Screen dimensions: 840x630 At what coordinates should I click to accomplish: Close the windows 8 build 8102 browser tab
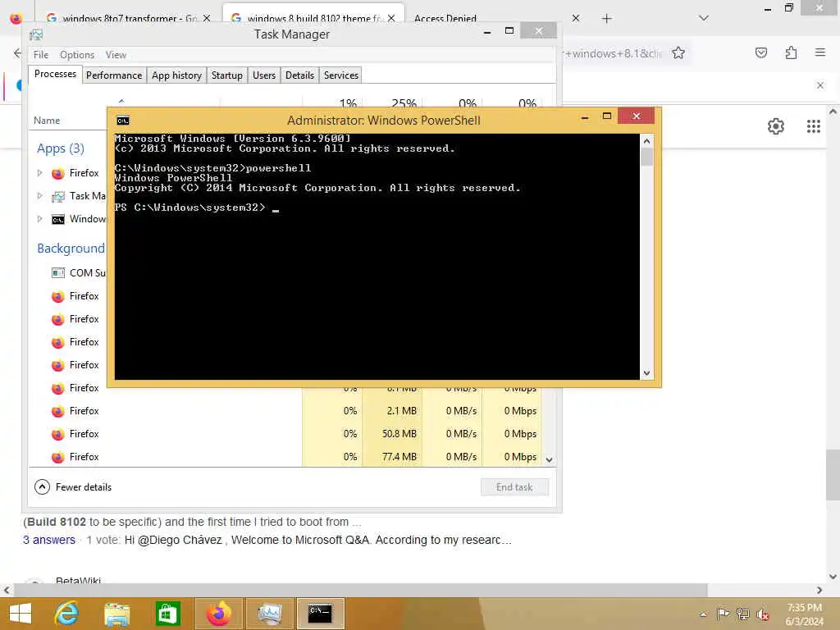click(x=391, y=19)
